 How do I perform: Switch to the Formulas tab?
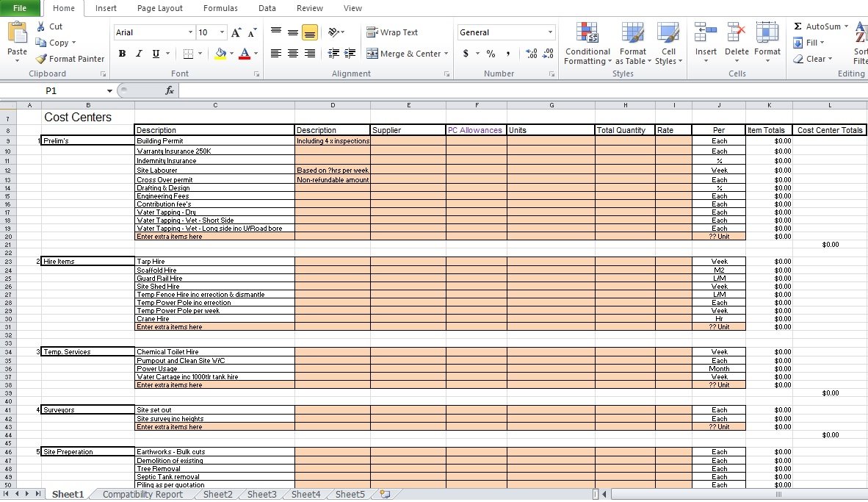220,8
